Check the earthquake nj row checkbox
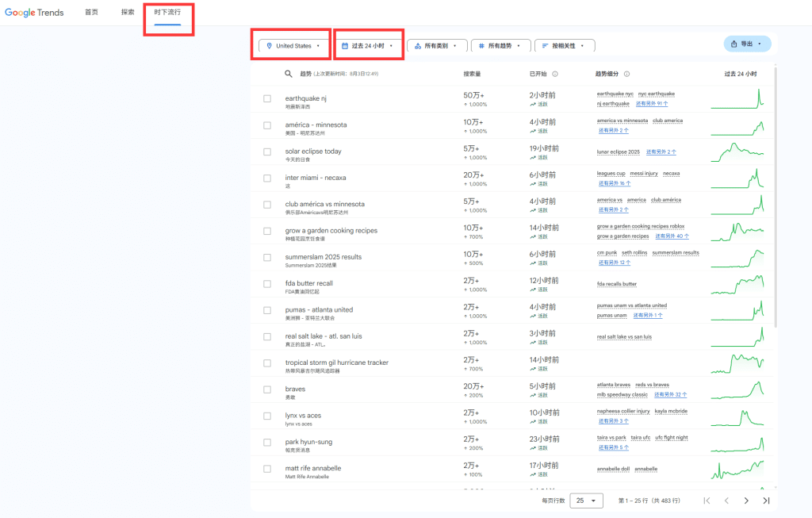812x518 pixels. (267, 98)
